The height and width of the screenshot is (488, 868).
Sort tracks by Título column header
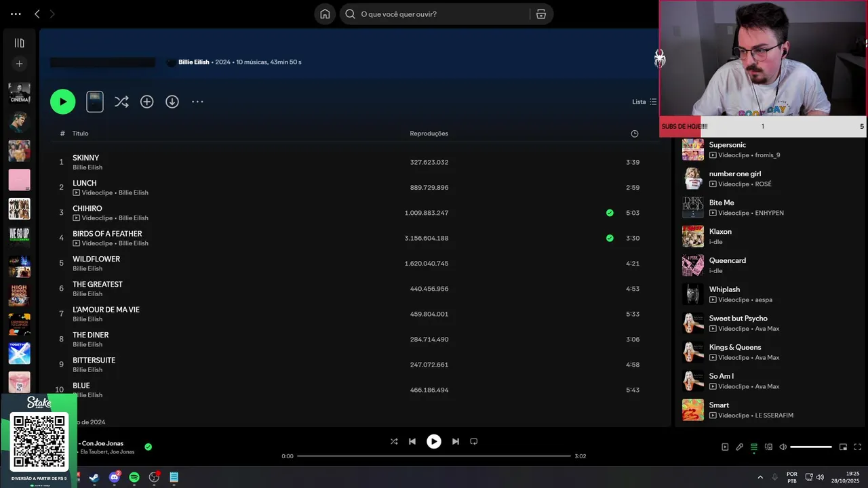(x=80, y=134)
